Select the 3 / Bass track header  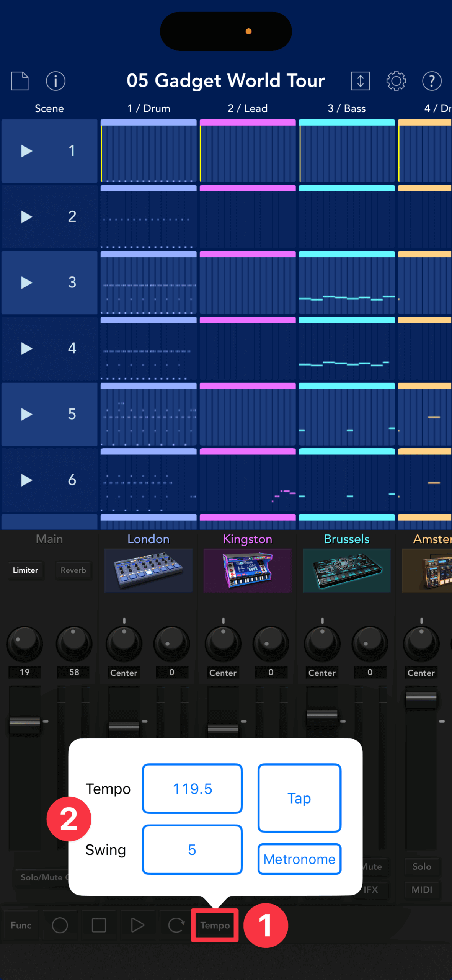346,108
